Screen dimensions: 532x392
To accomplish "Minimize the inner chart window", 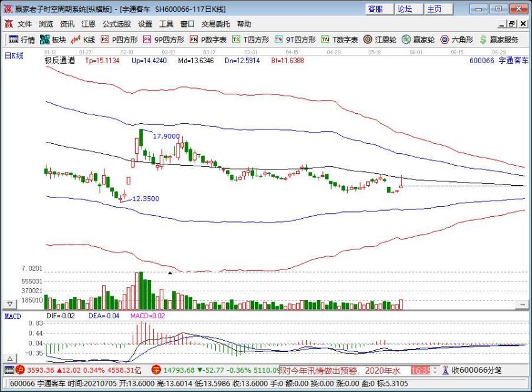I will pyautogui.click(x=502, y=24).
